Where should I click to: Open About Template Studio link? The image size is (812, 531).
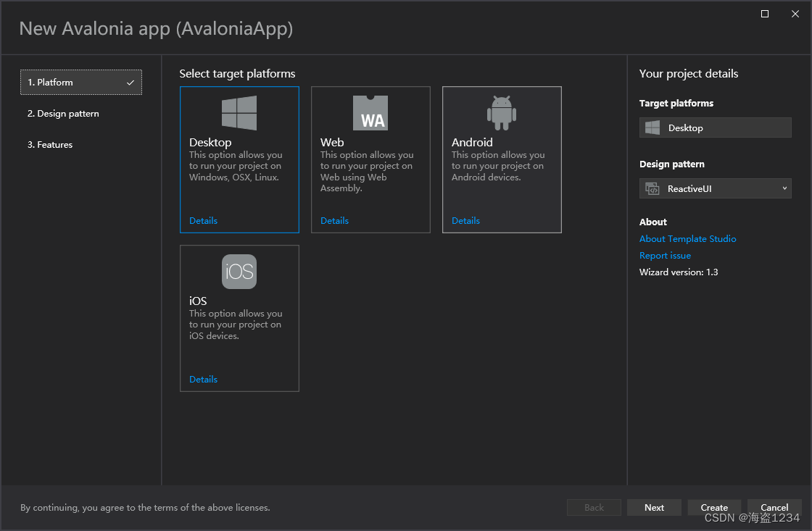[688, 238]
